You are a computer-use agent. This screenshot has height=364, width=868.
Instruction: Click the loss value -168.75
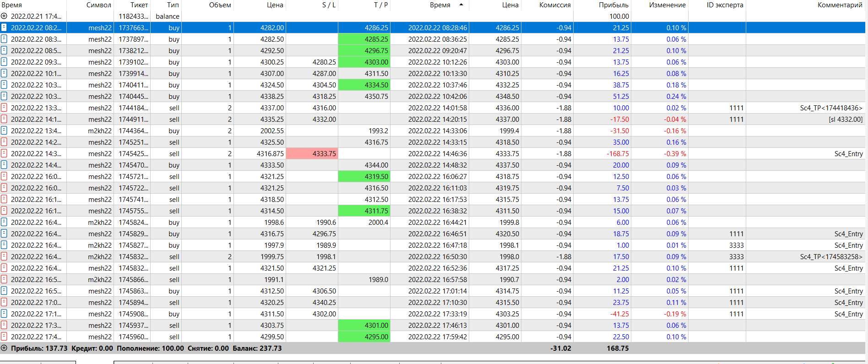click(x=618, y=153)
